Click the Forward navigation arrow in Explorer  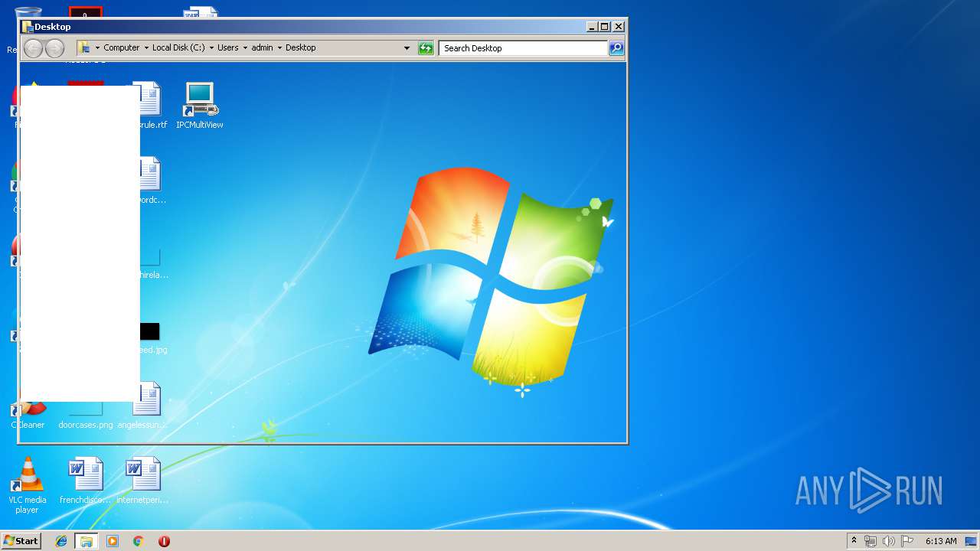click(x=54, y=48)
